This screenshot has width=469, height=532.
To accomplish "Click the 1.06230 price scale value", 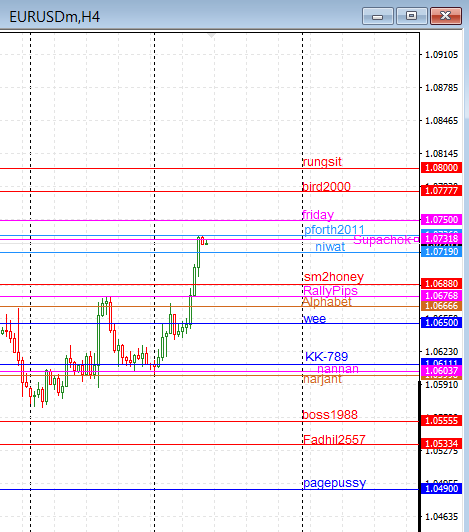I will click(441, 352).
